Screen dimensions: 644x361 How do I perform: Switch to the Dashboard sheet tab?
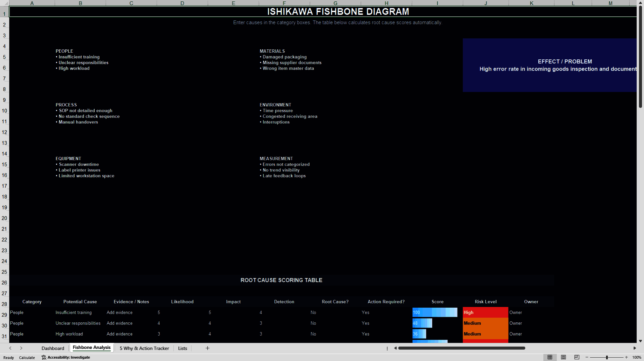[53, 348]
